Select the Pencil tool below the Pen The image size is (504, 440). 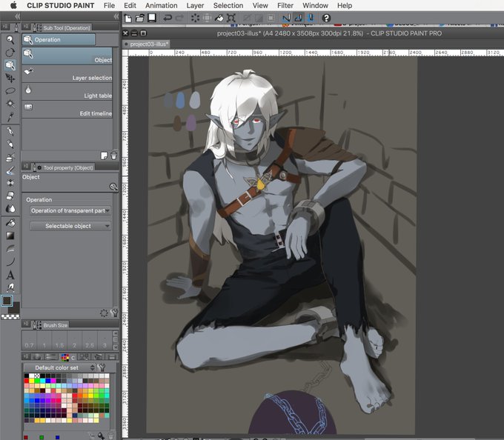point(10,144)
